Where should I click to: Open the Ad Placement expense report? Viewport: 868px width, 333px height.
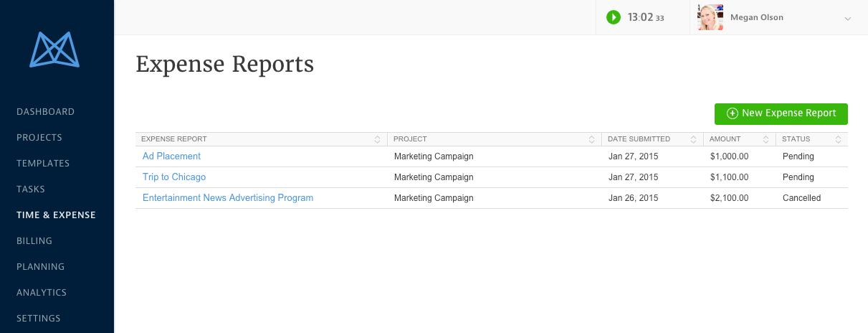(x=171, y=156)
